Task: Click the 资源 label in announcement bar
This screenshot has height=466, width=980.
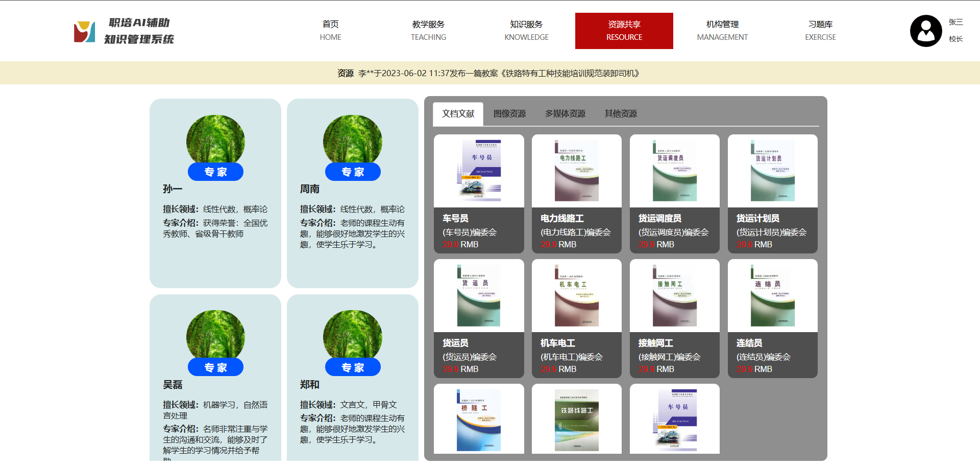Action: click(x=346, y=73)
